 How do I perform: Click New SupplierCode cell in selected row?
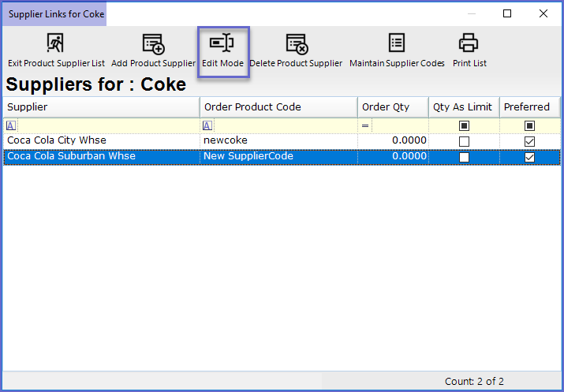click(278, 156)
